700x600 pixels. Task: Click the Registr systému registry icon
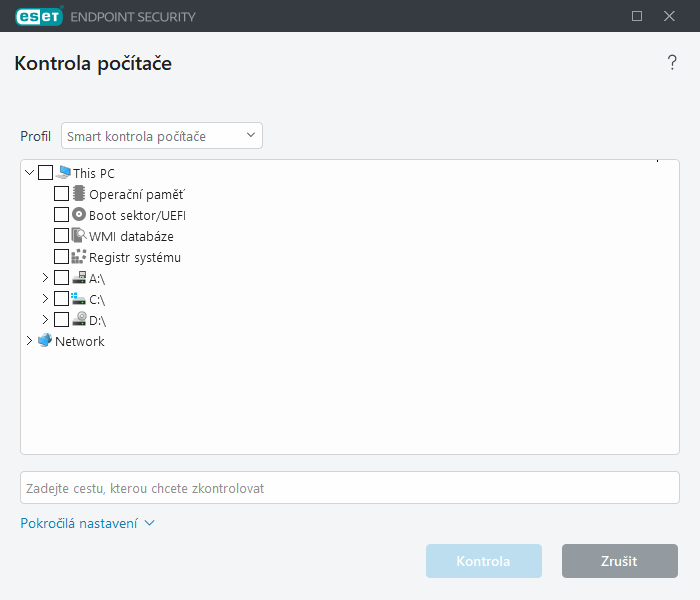80,257
